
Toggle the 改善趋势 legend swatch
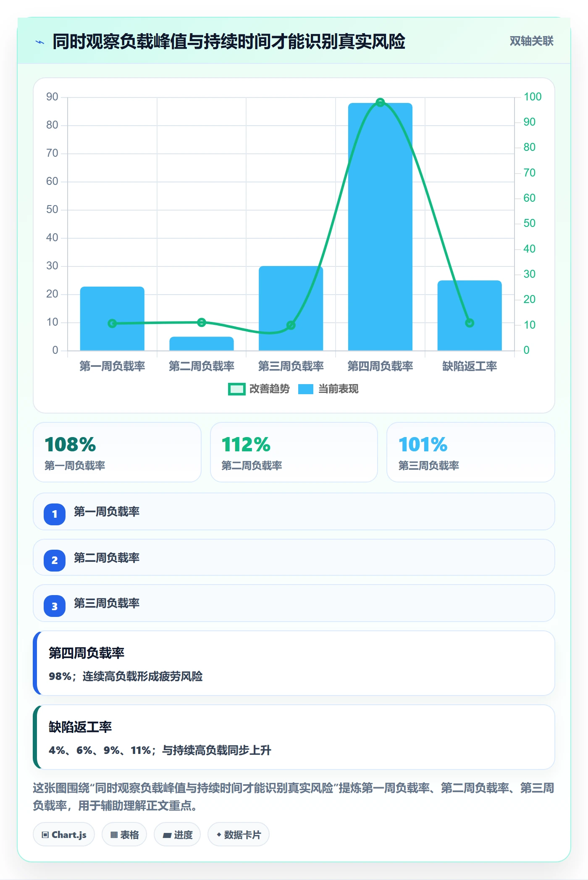236,389
